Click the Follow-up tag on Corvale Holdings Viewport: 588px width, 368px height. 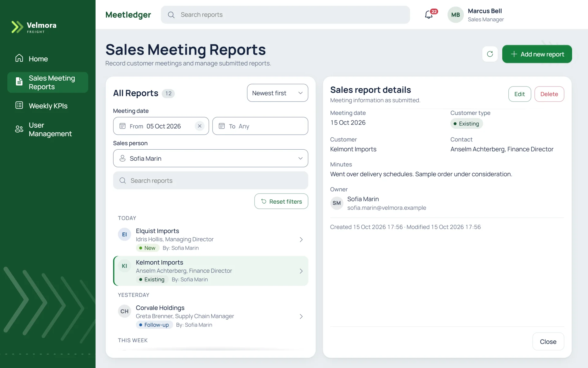click(x=154, y=325)
